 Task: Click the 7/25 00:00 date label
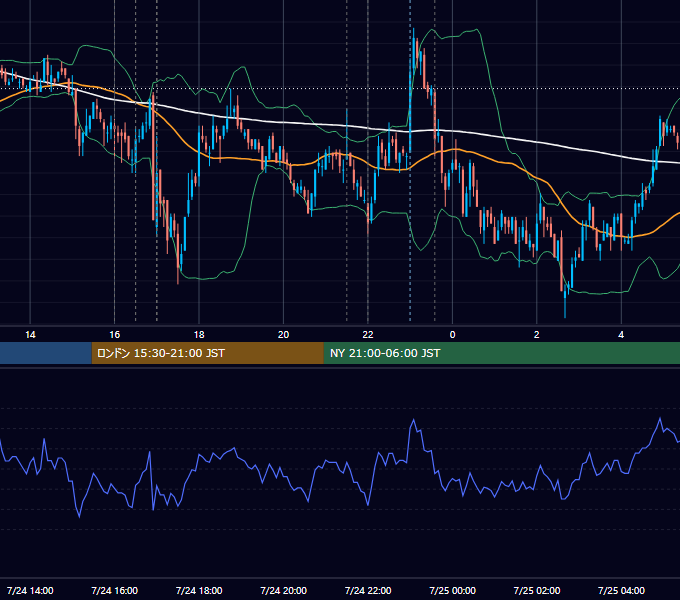tap(452, 590)
